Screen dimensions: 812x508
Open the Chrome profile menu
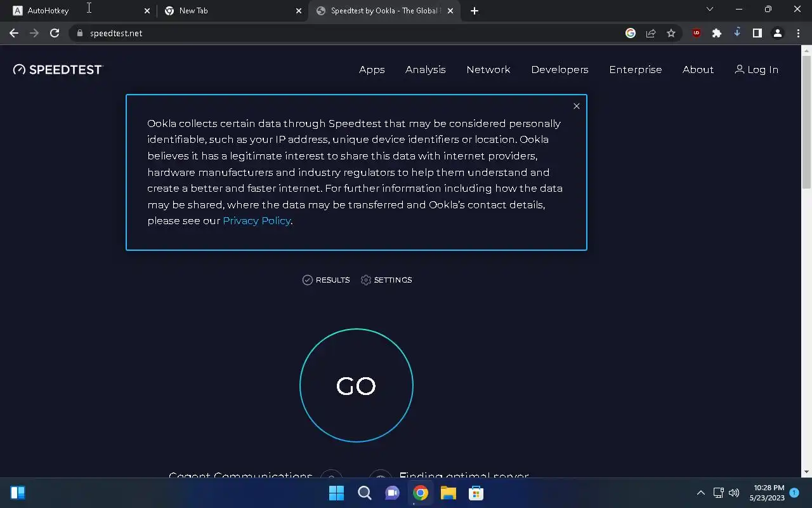778,33
